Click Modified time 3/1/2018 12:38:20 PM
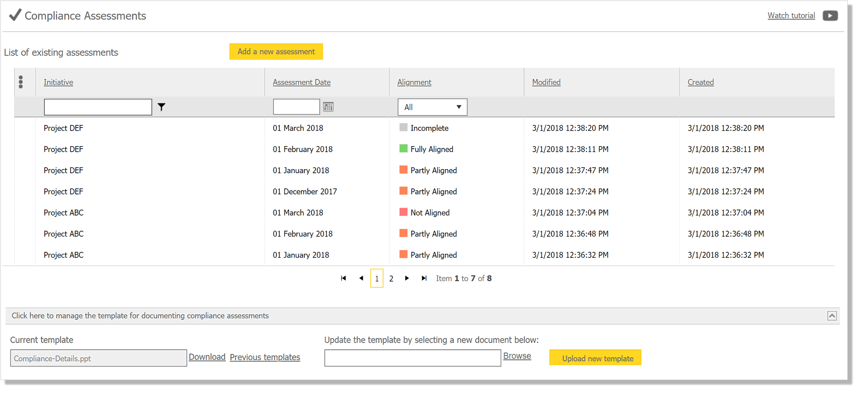Viewport: 868px width, 406px height. point(570,128)
